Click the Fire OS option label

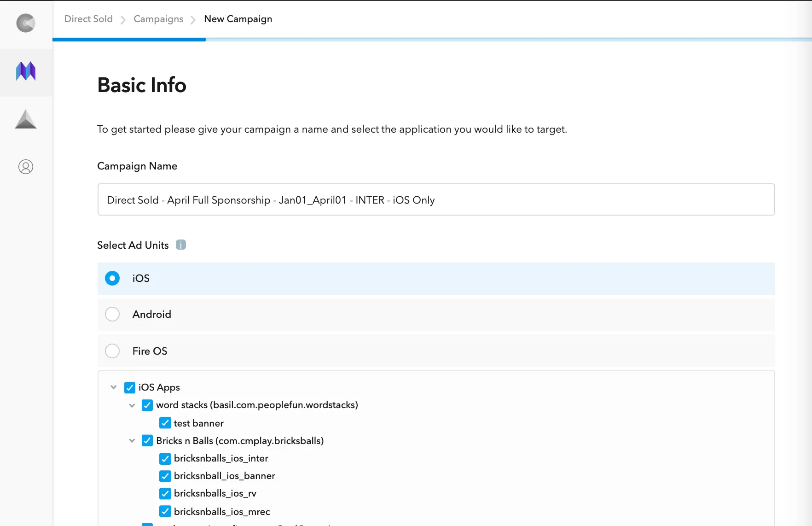[150, 351]
